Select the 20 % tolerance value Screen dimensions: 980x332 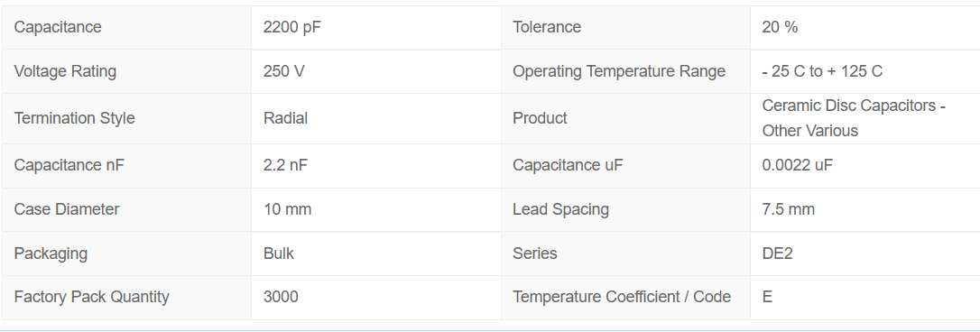pyautogui.click(x=780, y=27)
